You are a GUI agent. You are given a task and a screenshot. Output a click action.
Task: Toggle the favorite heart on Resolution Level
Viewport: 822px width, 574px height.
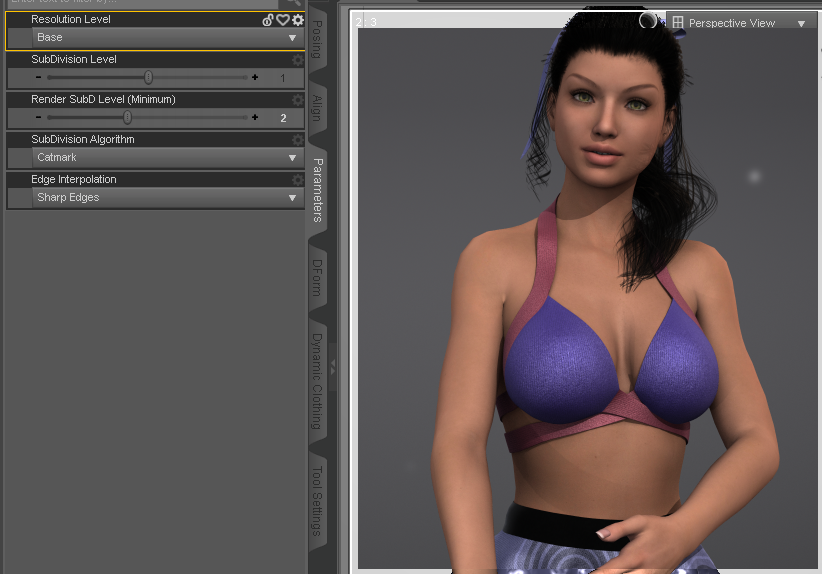coord(283,20)
